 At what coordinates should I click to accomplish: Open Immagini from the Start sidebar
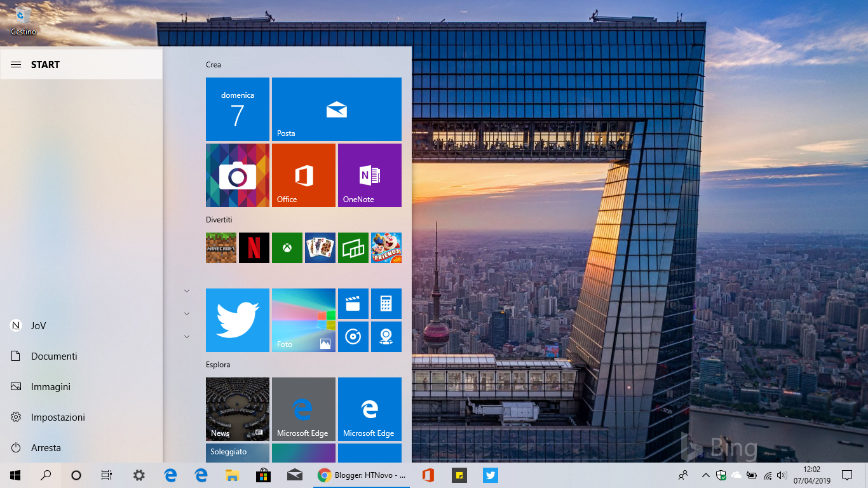click(x=81, y=386)
